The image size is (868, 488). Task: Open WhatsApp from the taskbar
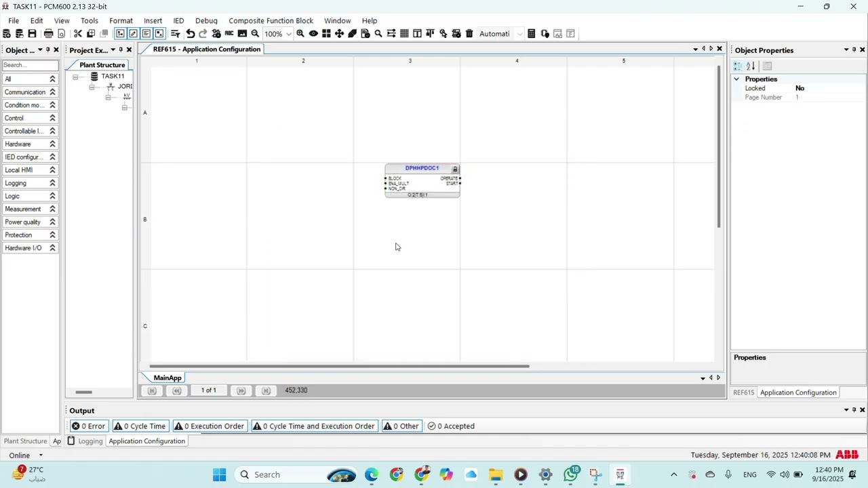(x=571, y=474)
